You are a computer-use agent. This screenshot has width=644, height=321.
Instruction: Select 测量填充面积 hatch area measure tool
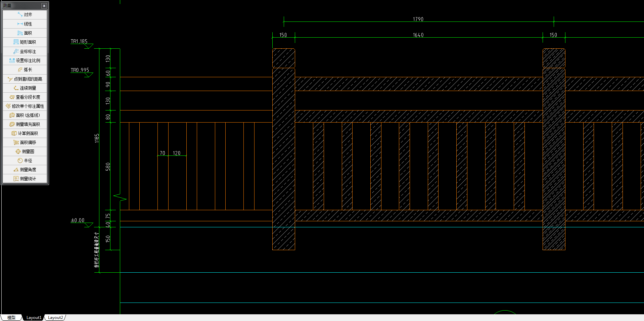tap(25, 124)
